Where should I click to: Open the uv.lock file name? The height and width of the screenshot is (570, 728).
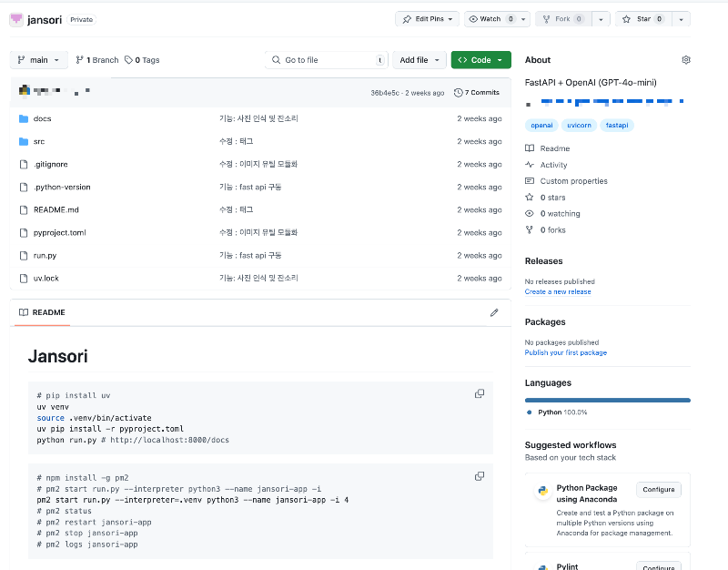(x=46, y=279)
